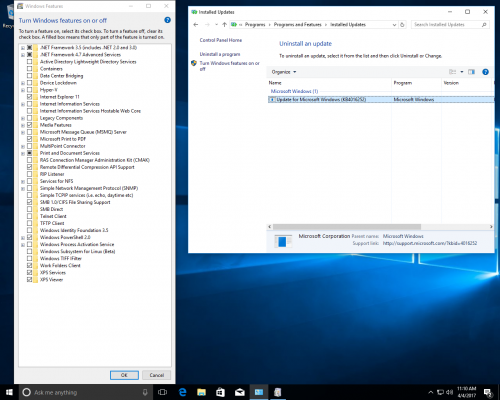Toggle the preview pane icon
500x400 pixels.
pyautogui.click(x=471, y=72)
